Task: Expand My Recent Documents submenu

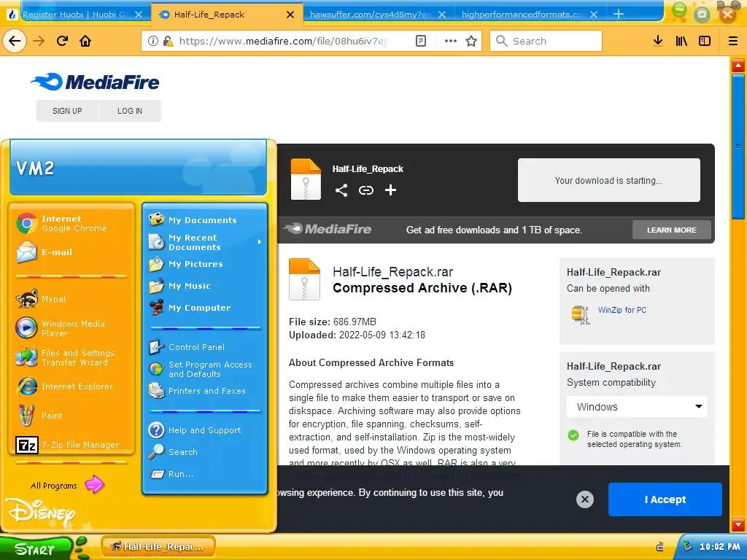Action: 206,242
